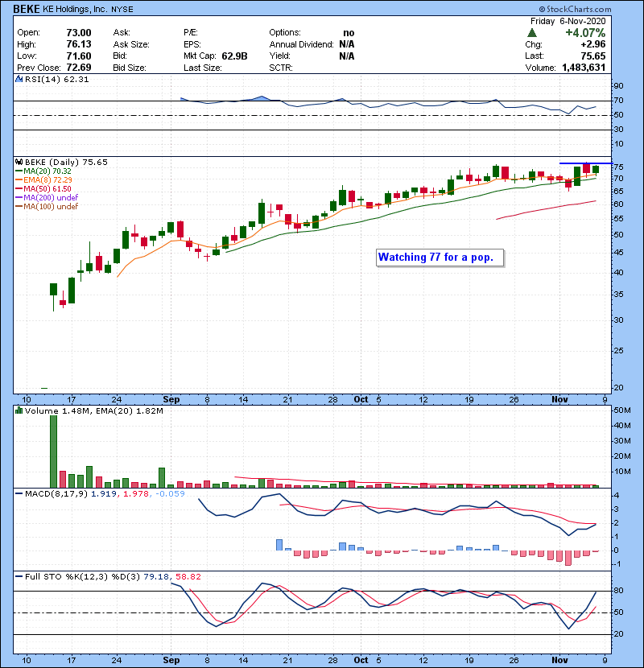Select the Chg value +2.96
This screenshot has height=668, width=644.
pyautogui.click(x=592, y=44)
